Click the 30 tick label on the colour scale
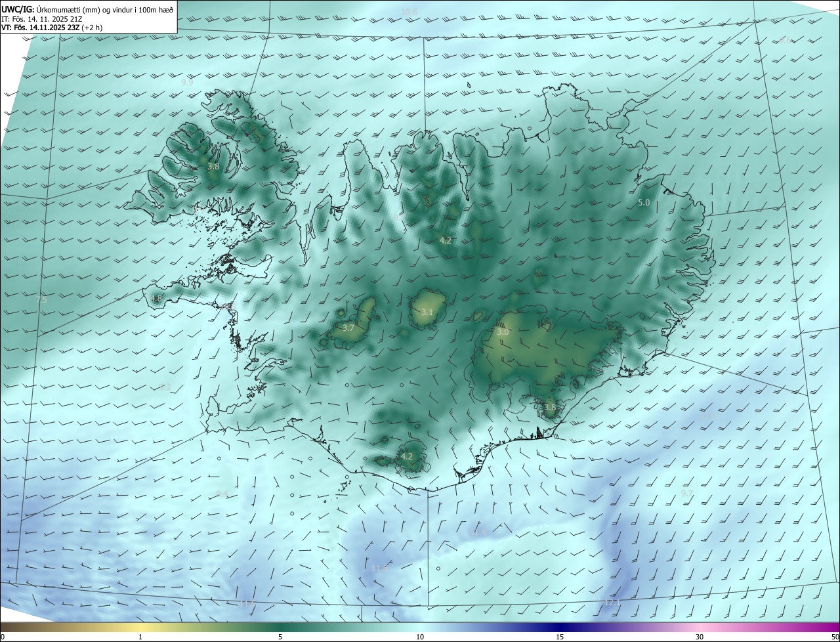Viewport: 840px width, 642px height. [700, 637]
